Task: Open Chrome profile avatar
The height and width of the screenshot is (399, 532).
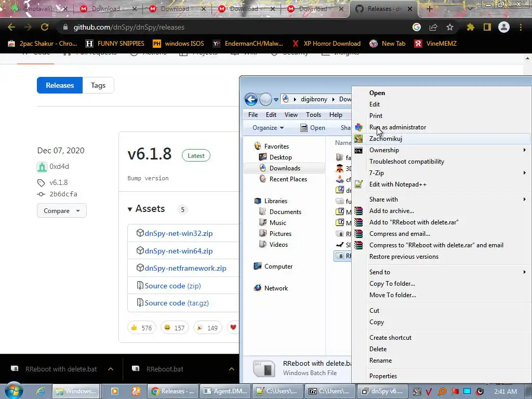Action: (504, 27)
